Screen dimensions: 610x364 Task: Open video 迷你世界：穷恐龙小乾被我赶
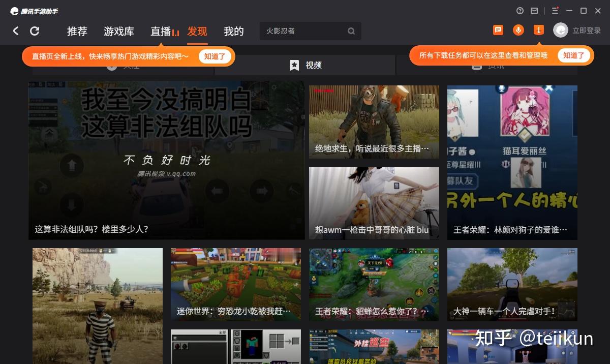(x=236, y=285)
